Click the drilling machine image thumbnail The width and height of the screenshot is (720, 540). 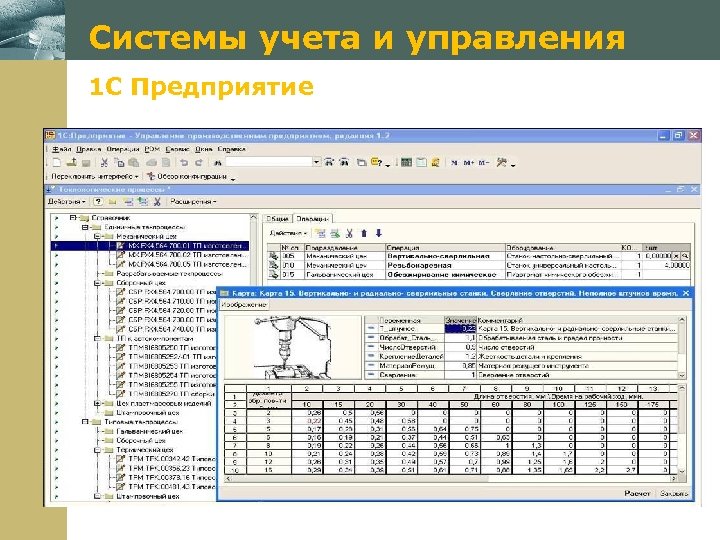click(292, 347)
